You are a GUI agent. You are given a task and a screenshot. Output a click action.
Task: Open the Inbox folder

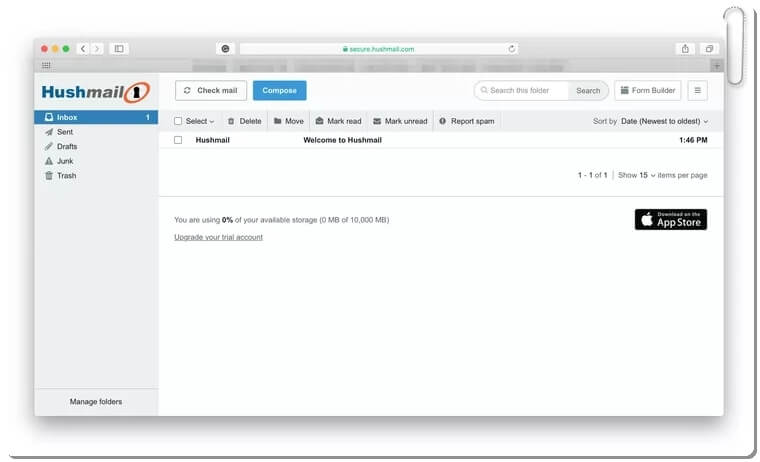pyautogui.click(x=96, y=117)
